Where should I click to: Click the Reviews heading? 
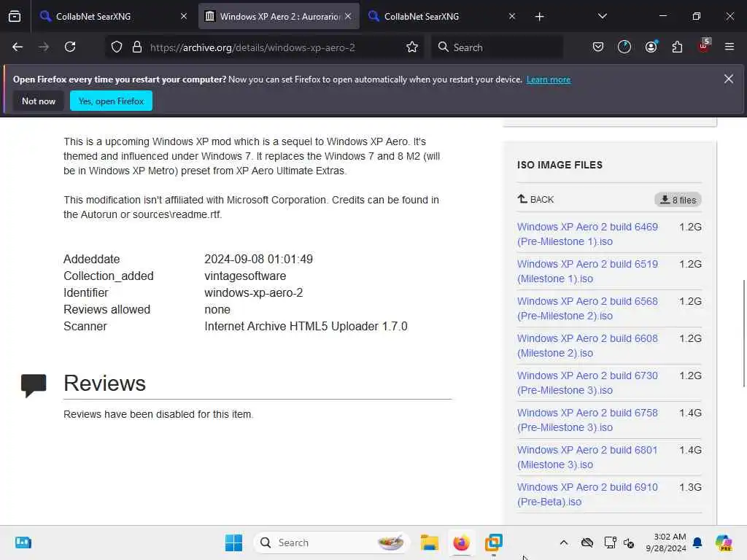104,383
